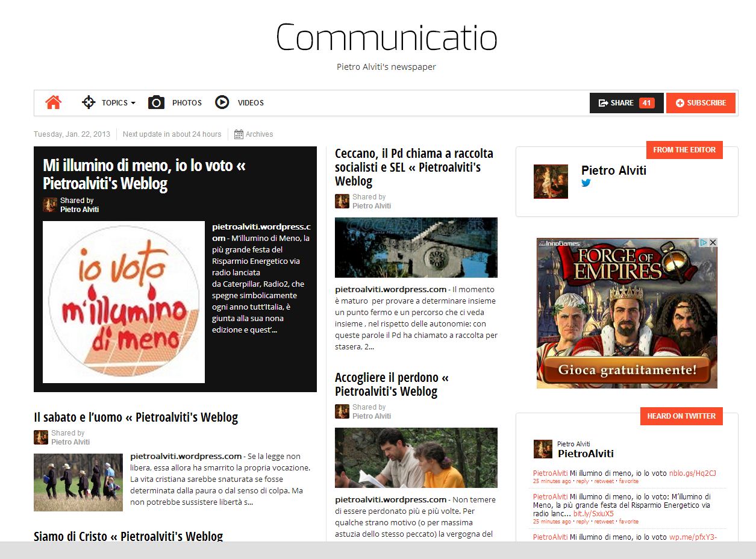The height and width of the screenshot is (559, 756).
Task: Open 'Il sabato e l'uomo' headline
Action: pos(136,417)
